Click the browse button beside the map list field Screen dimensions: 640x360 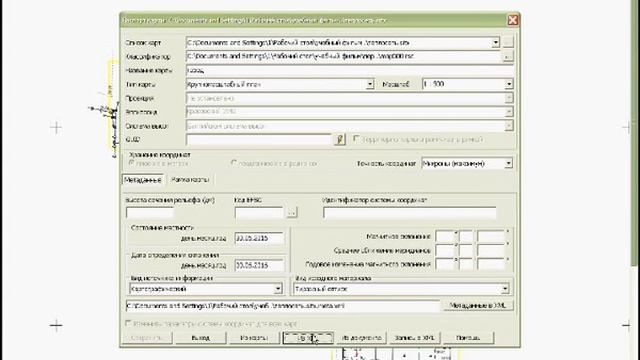tap(508, 42)
